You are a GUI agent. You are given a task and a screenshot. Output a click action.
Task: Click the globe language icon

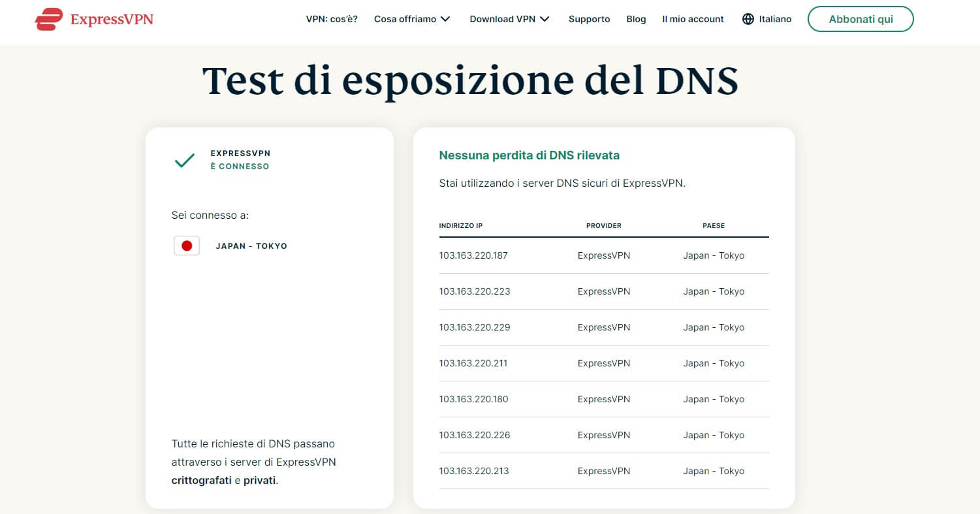[748, 19]
